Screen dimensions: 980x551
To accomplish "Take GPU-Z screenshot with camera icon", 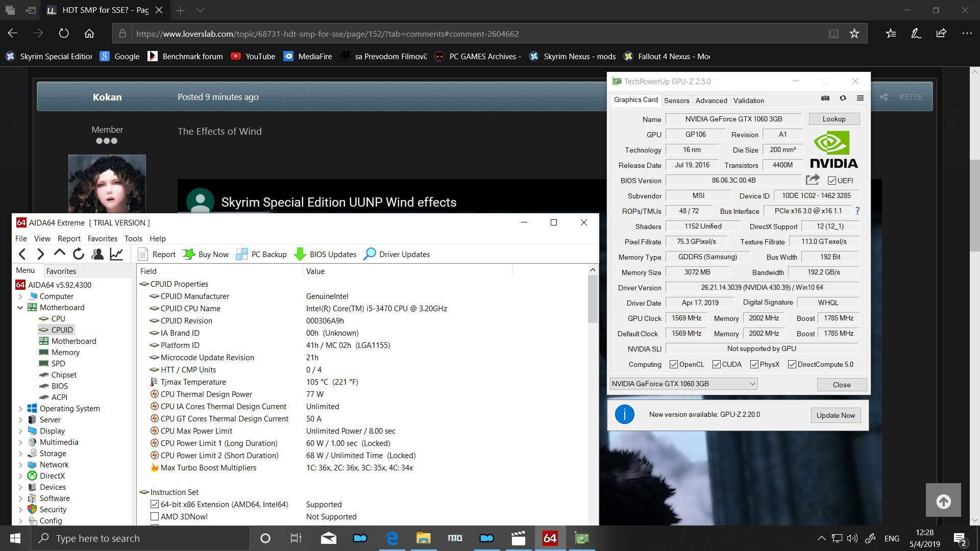I will click(x=825, y=98).
